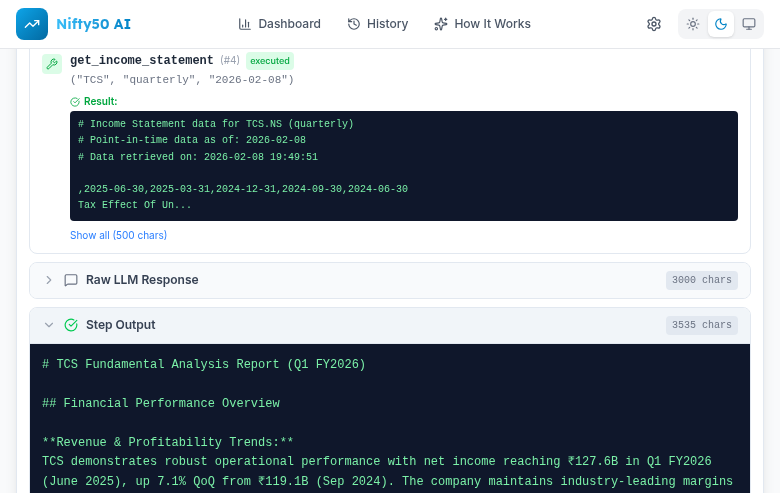The image size is (780, 493).
Task: Expand the Raw LLM Response section
Action: 49,280
